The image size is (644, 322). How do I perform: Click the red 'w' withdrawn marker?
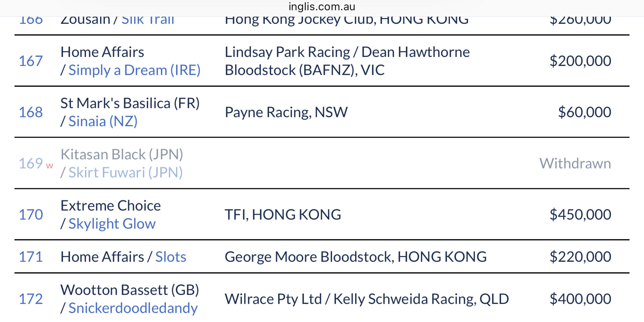[49, 166]
